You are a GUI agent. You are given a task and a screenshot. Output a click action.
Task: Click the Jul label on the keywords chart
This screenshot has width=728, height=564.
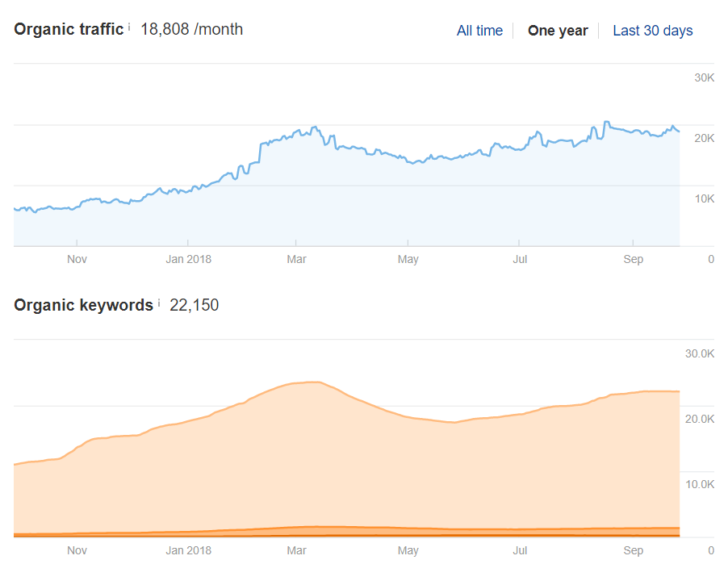[520, 550]
